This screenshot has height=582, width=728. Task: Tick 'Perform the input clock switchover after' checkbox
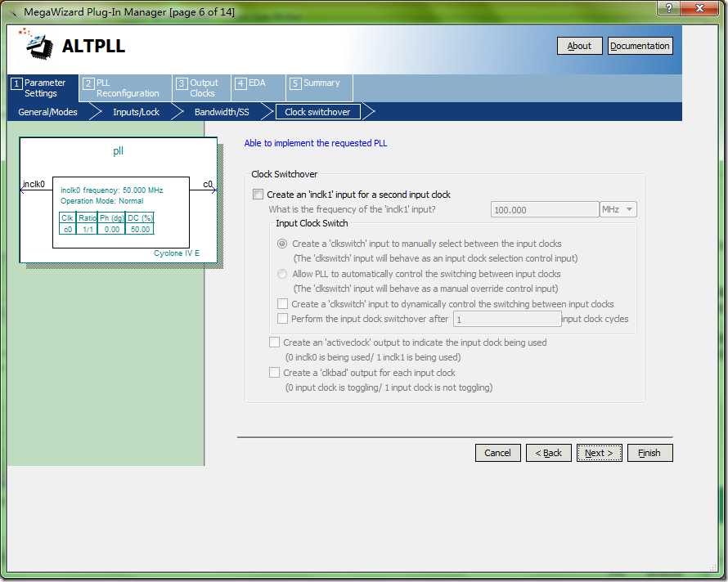tap(282, 319)
